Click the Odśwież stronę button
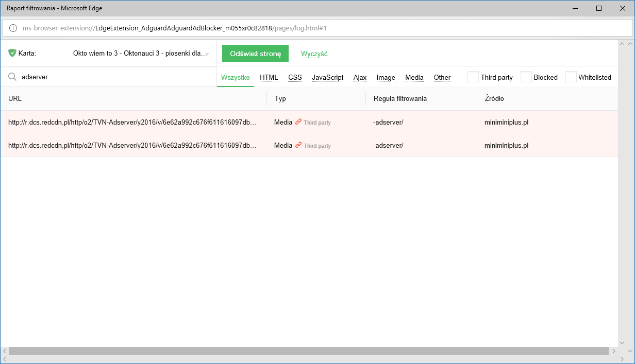The height and width of the screenshot is (364, 635). (x=256, y=54)
